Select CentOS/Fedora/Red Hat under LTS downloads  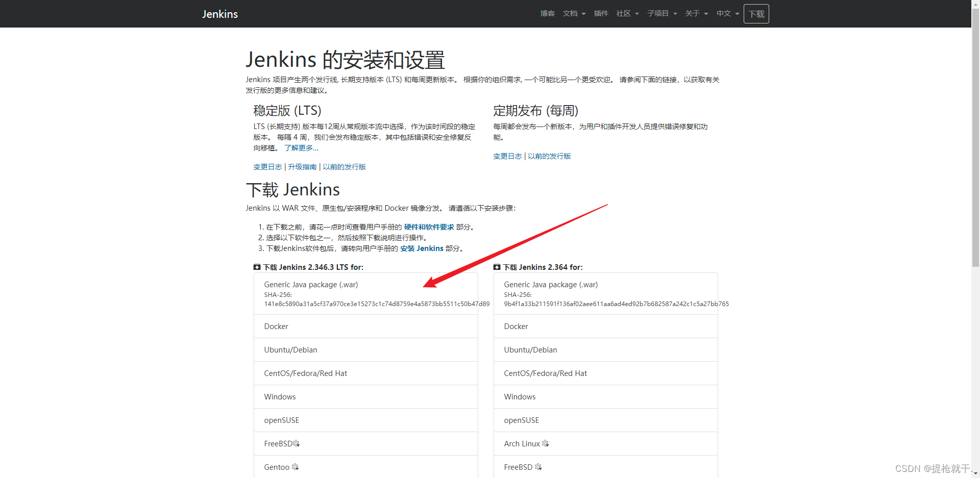tap(366, 373)
